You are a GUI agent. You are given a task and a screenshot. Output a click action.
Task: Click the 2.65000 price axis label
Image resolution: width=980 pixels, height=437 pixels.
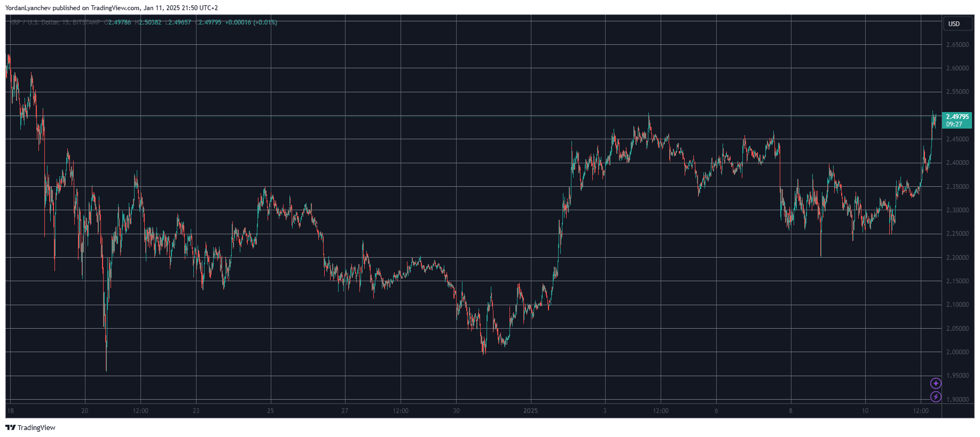(x=957, y=45)
